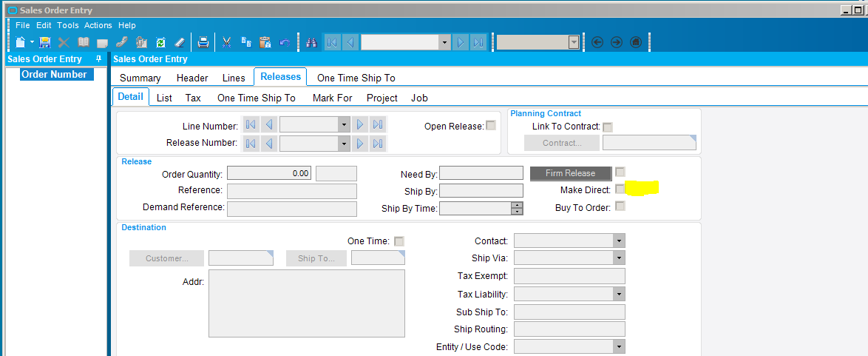This screenshot has width=868, height=356.
Task: Click the Paste clipboard icon
Action: pos(265,42)
